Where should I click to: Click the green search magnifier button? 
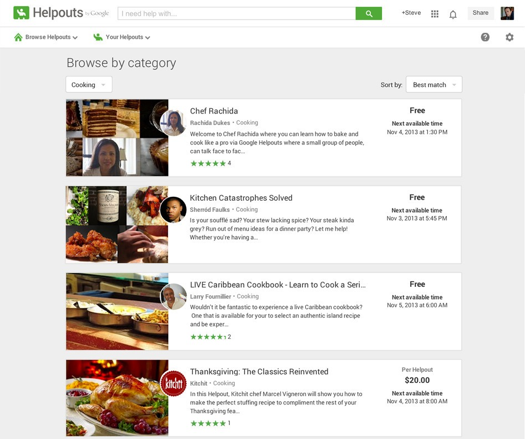pyautogui.click(x=369, y=13)
